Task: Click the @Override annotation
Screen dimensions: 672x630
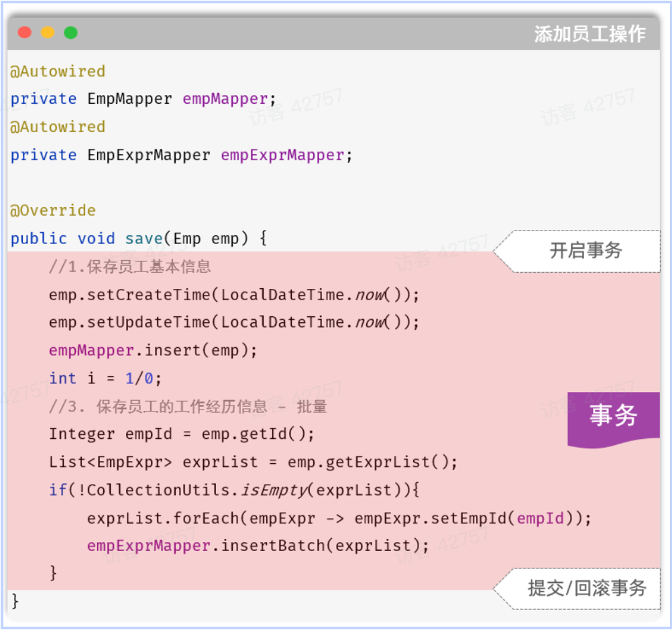Action: click(x=53, y=210)
